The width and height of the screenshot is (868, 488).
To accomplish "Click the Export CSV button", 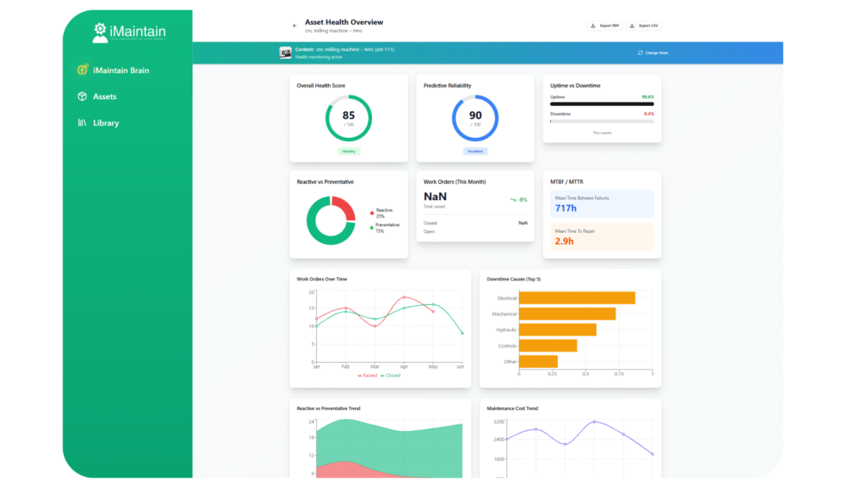I will pyautogui.click(x=644, y=25).
